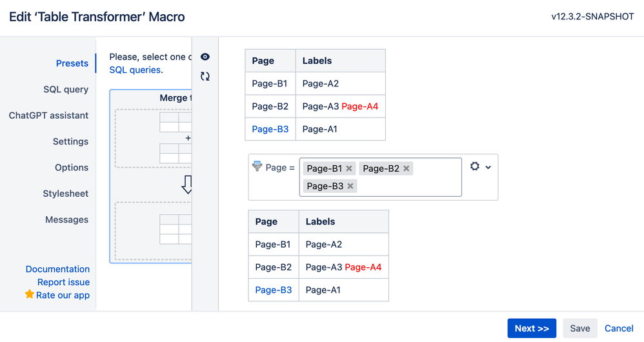Remove the Page-B1 filter tag
This screenshot has width=644, height=342.
349,168
